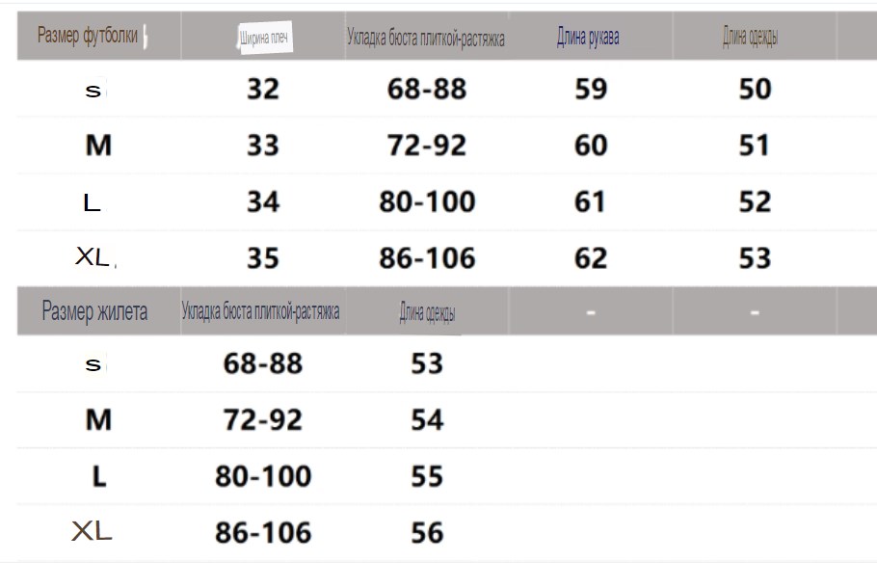Click T-shirt table's "Укладка бюста плиткой-растяжка" header
The height and width of the screenshot is (588, 877).
pos(426,39)
